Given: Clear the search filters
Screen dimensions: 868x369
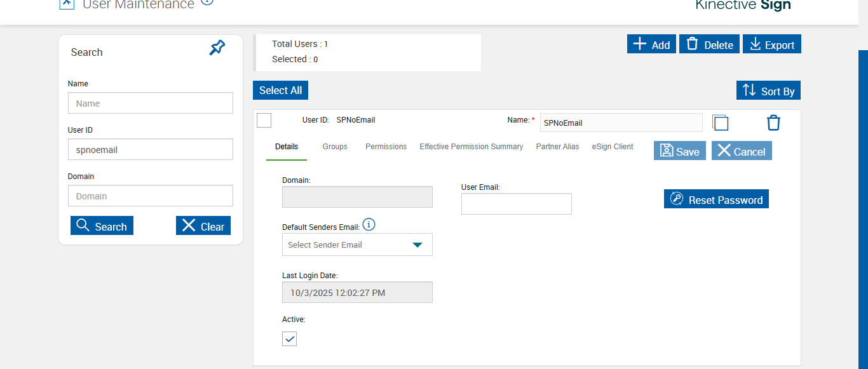Looking at the screenshot, I should tap(203, 226).
